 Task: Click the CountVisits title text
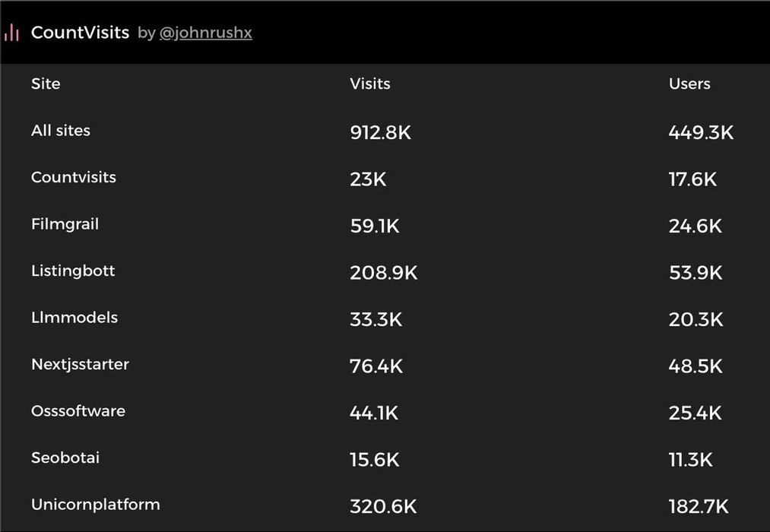[80, 33]
